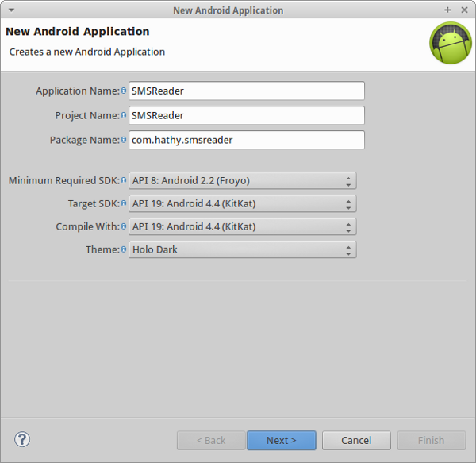Open the Theme dropdown showing Holo Dark

[242, 249]
